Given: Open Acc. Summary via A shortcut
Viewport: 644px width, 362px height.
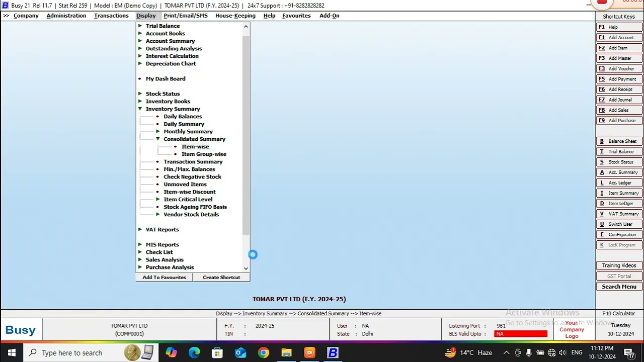Looking at the screenshot, I should [619, 172].
